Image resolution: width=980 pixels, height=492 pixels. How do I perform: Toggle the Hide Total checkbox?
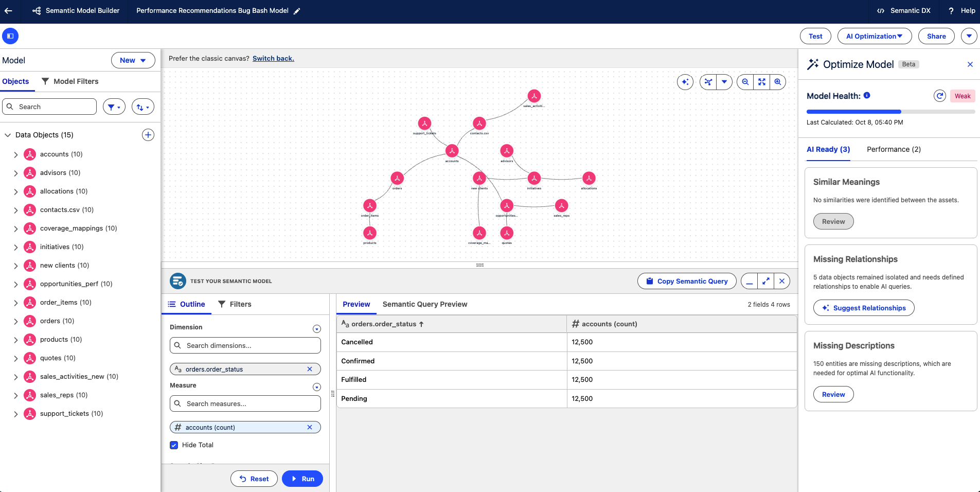pos(174,445)
